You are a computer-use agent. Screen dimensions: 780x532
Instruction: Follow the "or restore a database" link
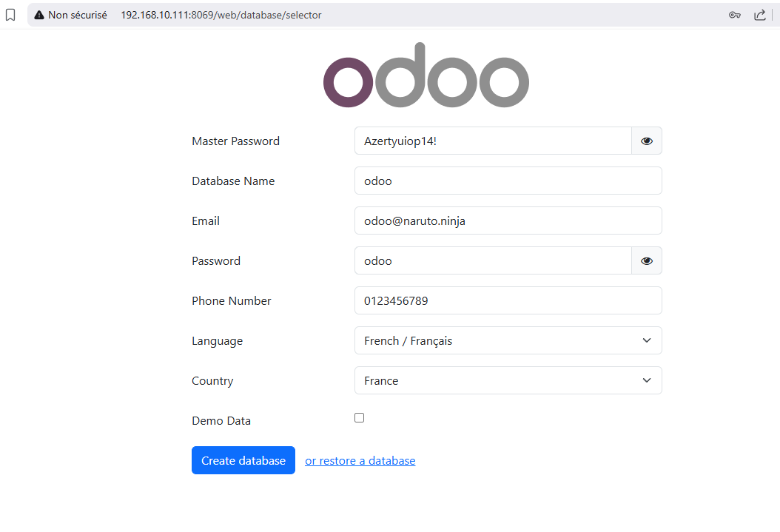[360, 460]
